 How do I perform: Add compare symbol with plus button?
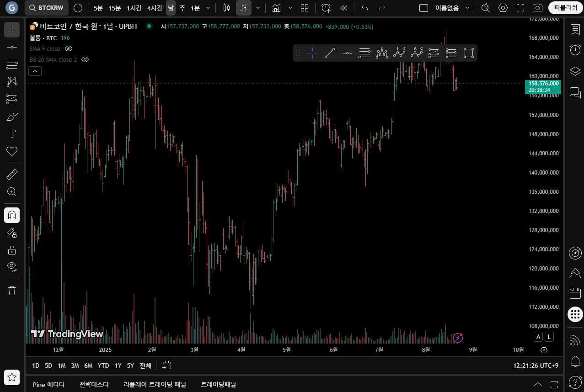pyautogui.click(x=78, y=8)
